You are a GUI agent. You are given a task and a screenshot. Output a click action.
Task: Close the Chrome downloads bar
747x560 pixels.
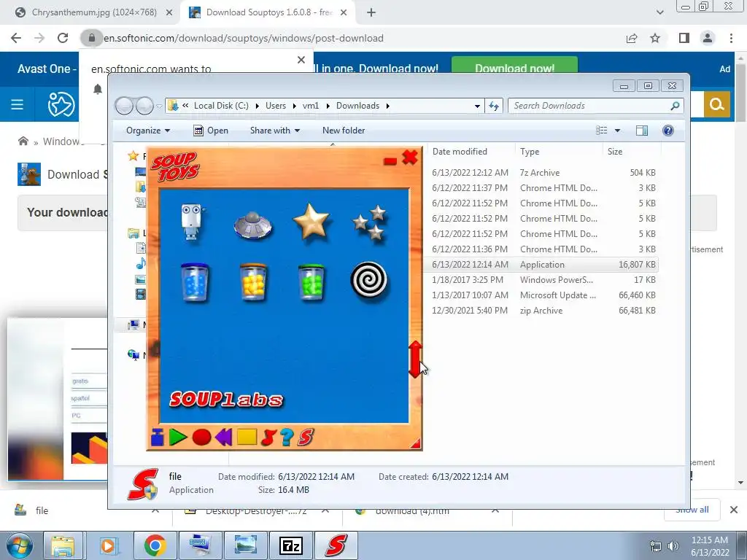(x=734, y=510)
